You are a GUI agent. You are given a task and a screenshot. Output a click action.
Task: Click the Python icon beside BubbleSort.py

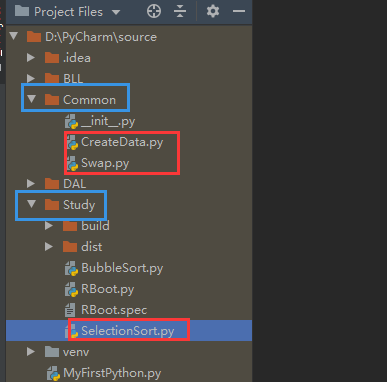[72, 268]
